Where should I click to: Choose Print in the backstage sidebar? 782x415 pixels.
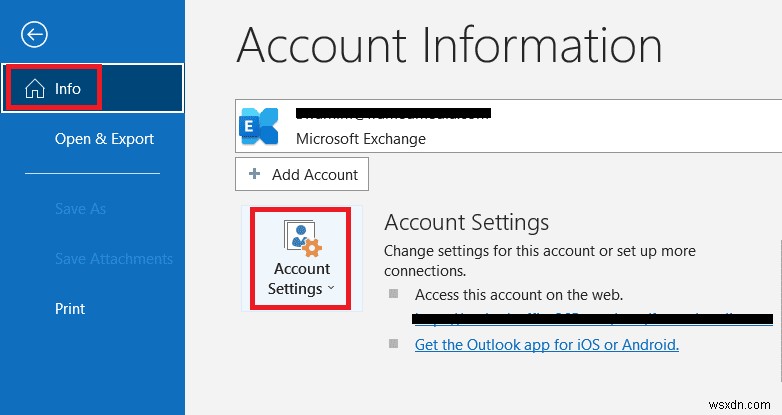[70, 309]
